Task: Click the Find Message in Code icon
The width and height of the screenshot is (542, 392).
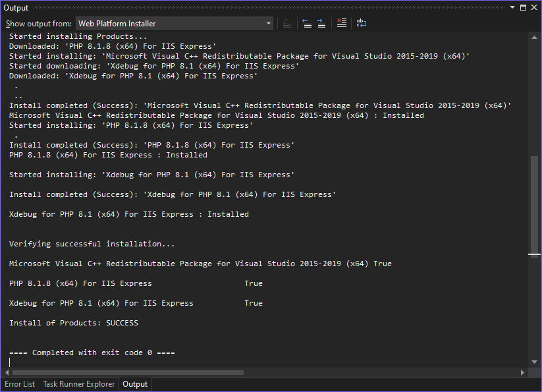Action: [x=287, y=24]
